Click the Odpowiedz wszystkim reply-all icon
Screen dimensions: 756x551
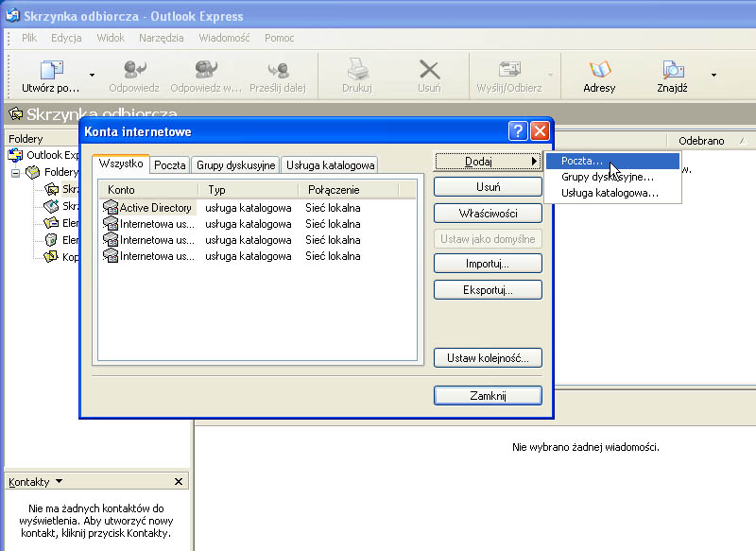[206, 70]
